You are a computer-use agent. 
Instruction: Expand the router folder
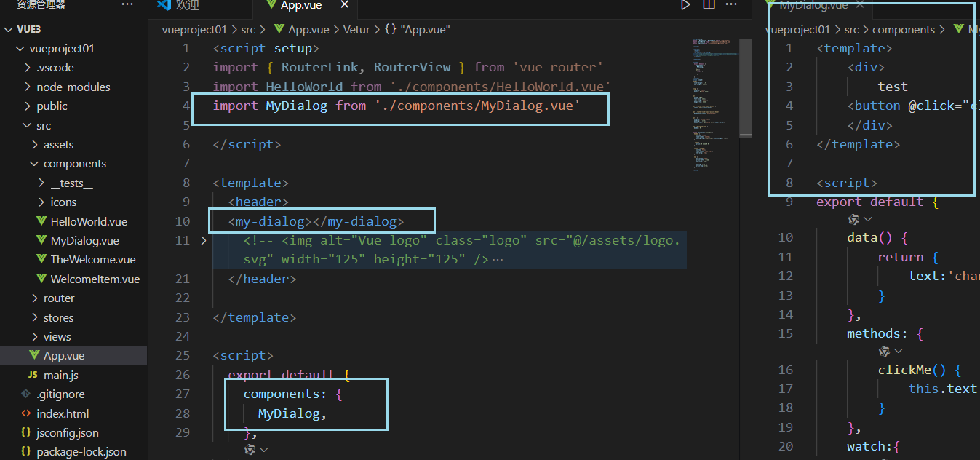34,298
